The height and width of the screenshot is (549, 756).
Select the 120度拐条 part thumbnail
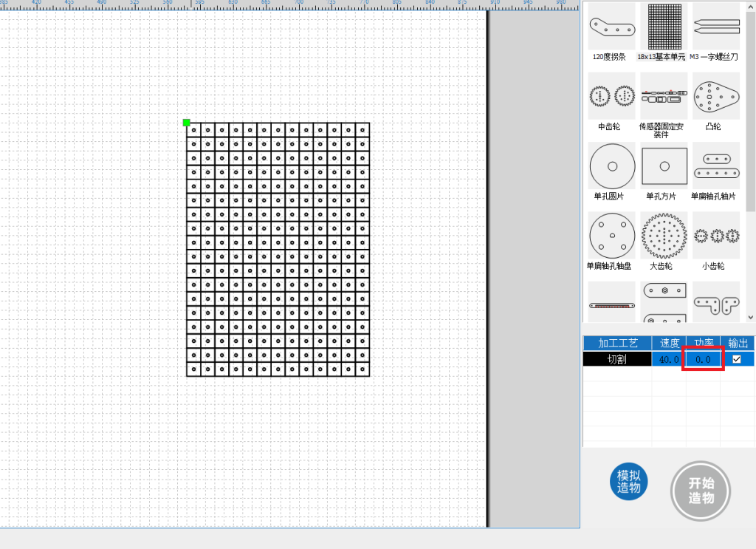pos(611,27)
